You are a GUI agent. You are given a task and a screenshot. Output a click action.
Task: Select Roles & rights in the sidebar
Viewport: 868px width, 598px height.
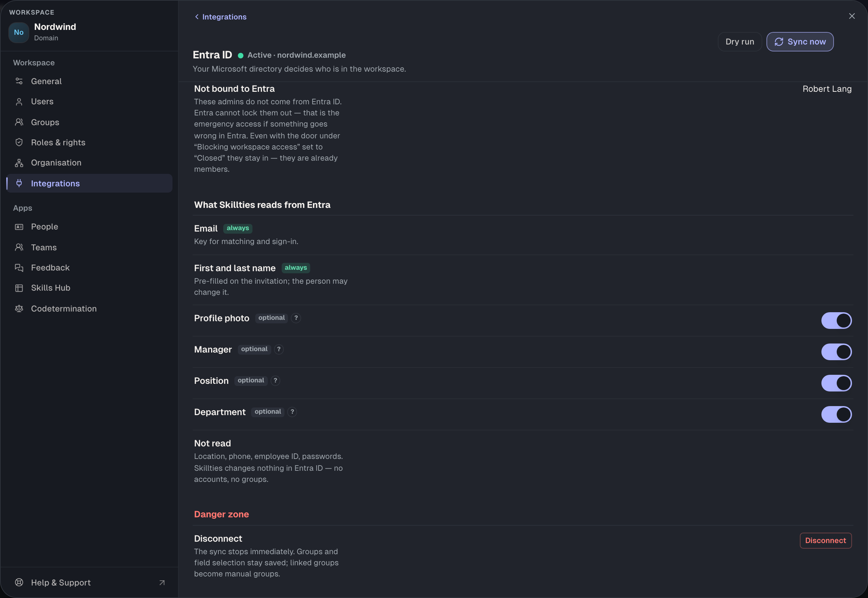tap(89, 143)
